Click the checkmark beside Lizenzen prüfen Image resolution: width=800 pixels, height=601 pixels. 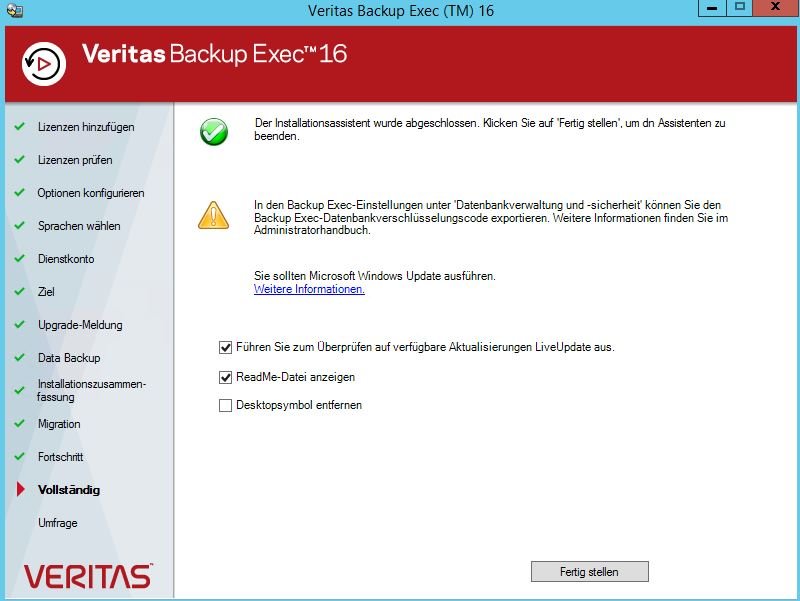(x=19, y=159)
